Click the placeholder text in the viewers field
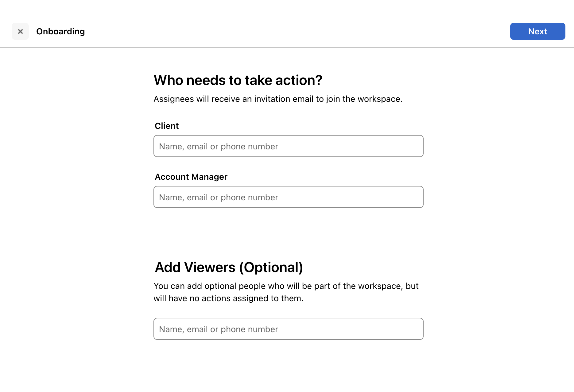 click(218, 329)
